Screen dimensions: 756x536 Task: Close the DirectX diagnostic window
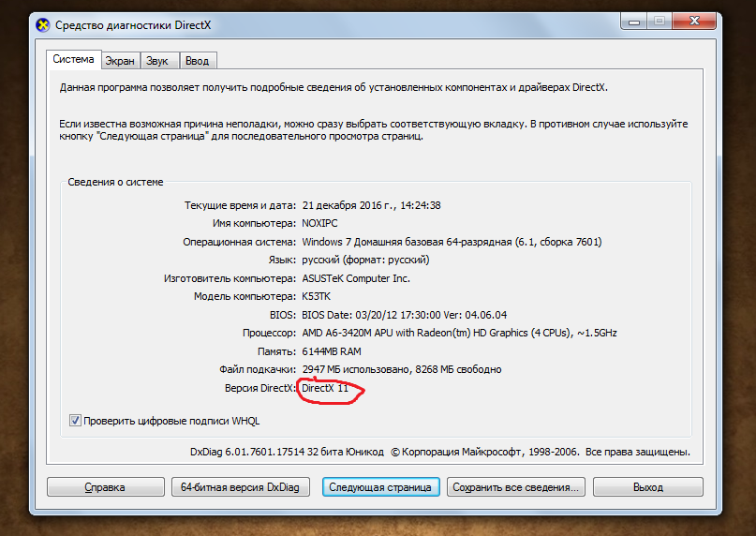click(x=694, y=22)
